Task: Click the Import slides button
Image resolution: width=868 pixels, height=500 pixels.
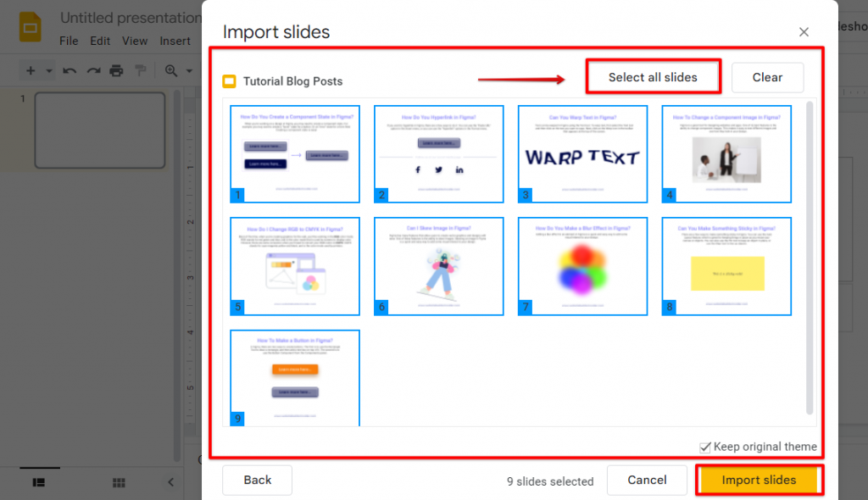Action: [x=759, y=480]
